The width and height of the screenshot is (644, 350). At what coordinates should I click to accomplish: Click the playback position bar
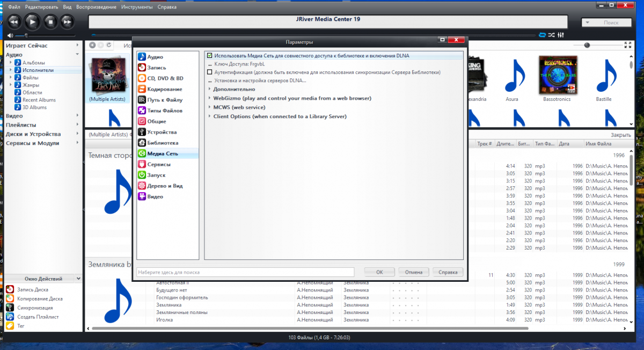(314, 35)
